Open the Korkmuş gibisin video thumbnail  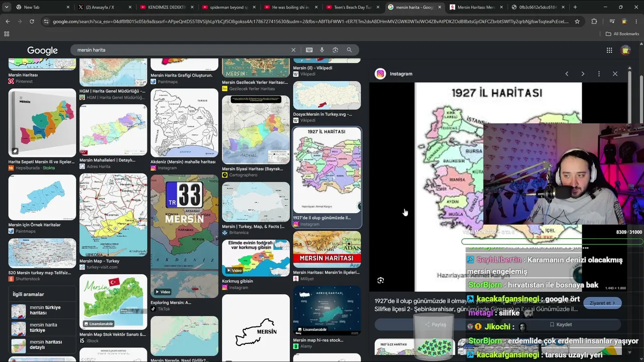click(256, 258)
